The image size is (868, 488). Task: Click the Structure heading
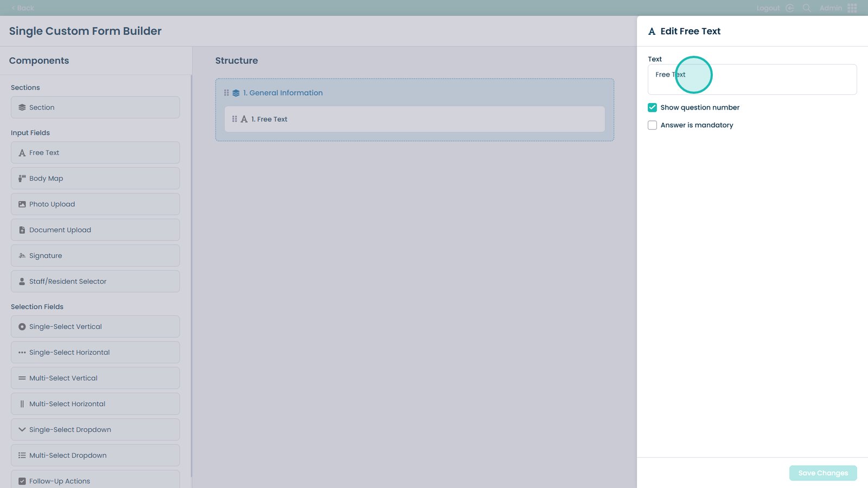point(237,61)
